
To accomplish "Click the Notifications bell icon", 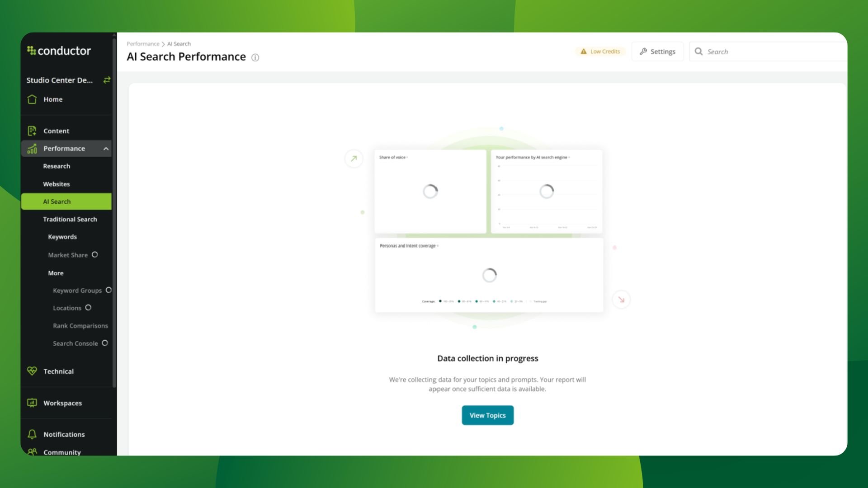I will pyautogui.click(x=32, y=434).
